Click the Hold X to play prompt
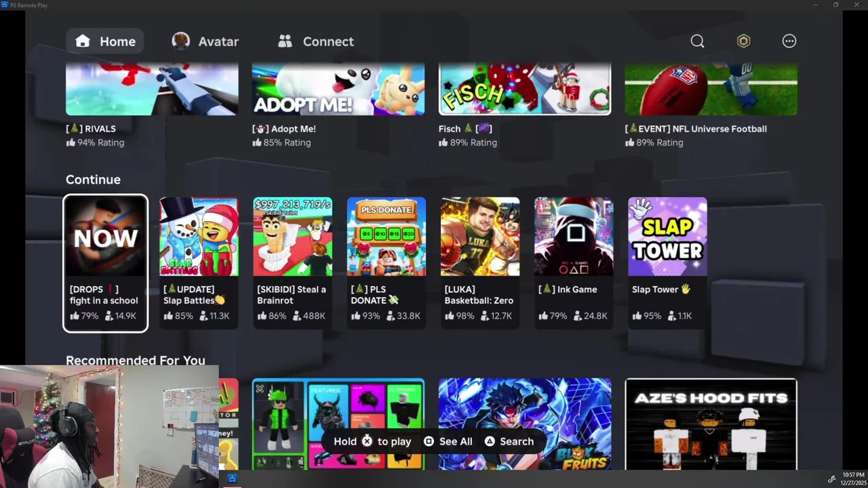Viewport: 868px width, 488px height. pyautogui.click(x=372, y=441)
